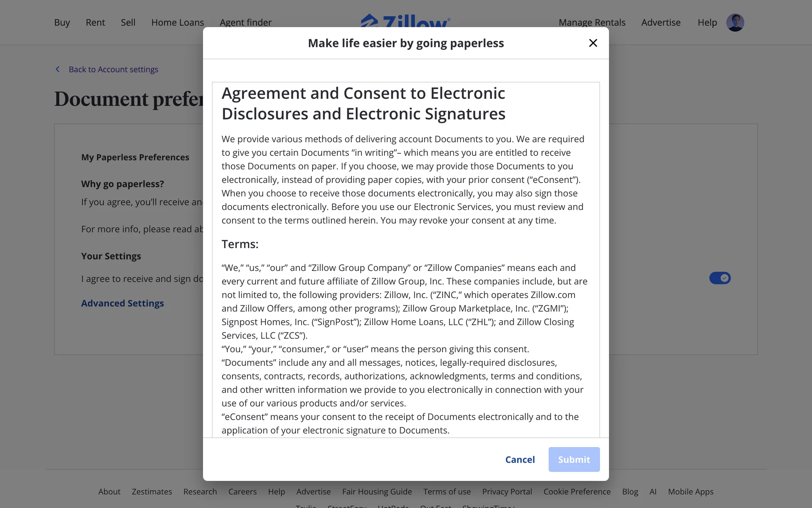Open Home Loans navigation item
Image resolution: width=812 pixels, height=508 pixels.
177,22
